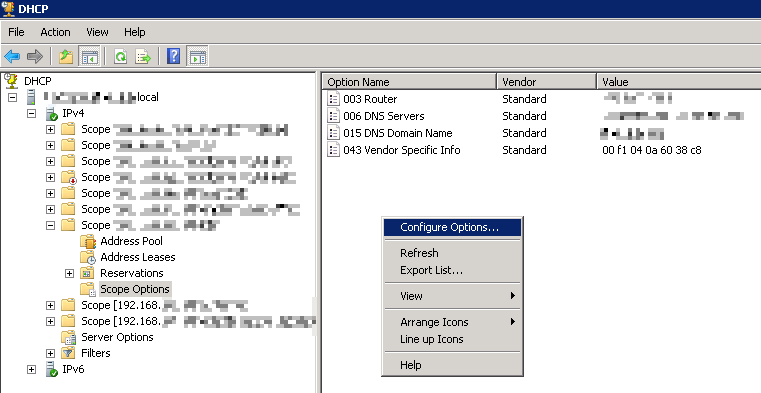The height and width of the screenshot is (393, 761).
Task: Click the DHCP title bar application icon
Action: [x=8, y=8]
